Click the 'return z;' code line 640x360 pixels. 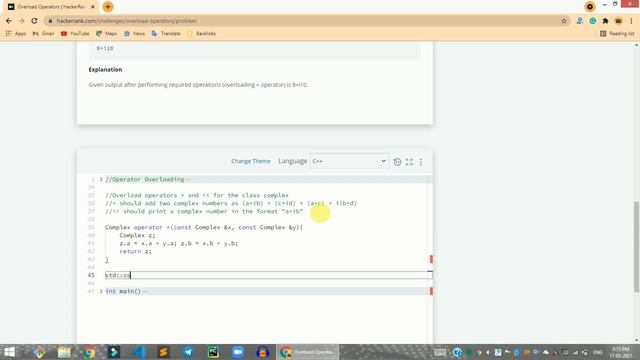(136, 251)
